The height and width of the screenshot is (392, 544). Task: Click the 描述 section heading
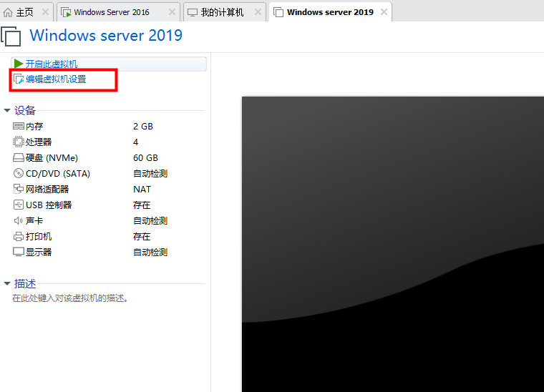tap(24, 284)
